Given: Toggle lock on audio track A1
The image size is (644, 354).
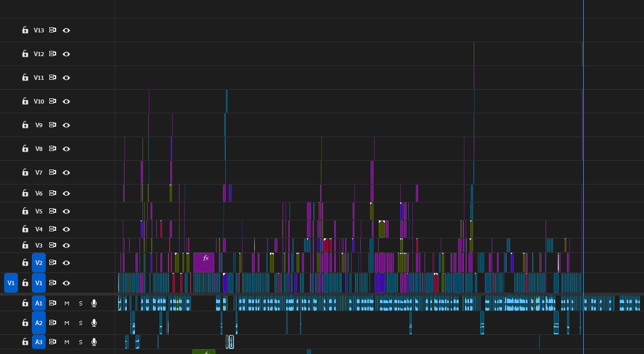Looking at the screenshot, I should pyautogui.click(x=25, y=303).
